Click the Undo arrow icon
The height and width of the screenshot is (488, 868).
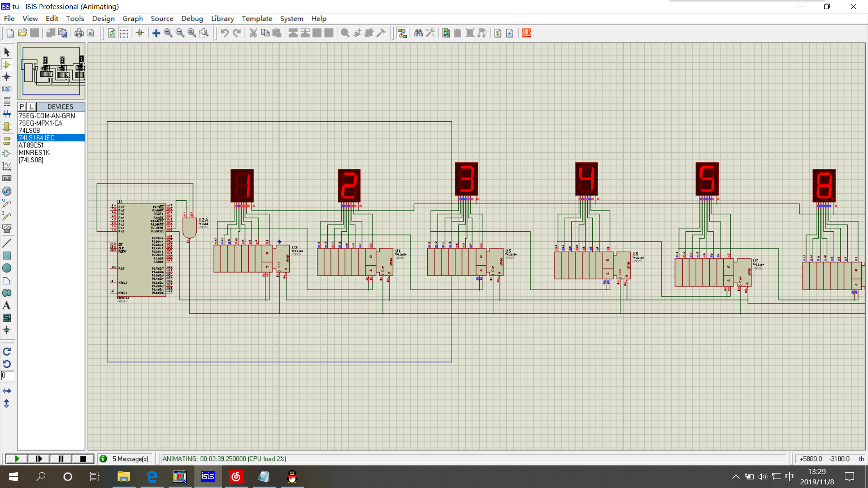pos(225,33)
